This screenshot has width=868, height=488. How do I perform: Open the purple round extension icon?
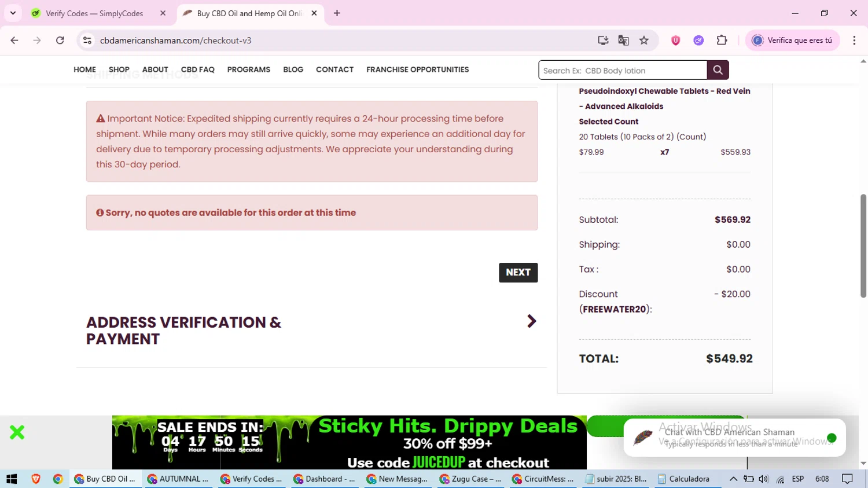pyautogui.click(x=698, y=40)
